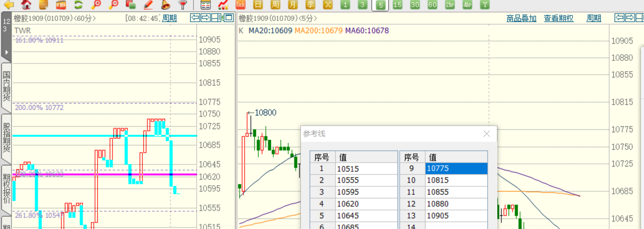The height and width of the screenshot is (229, 644).
Task: Click the 查看期权 link
Action: (x=558, y=18)
